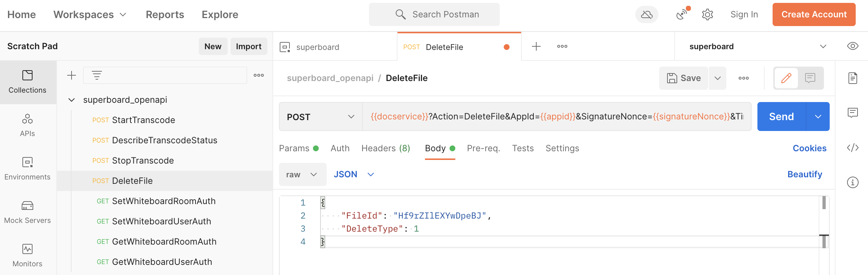The height and width of the screenshot is (275, 868).
Task: Click Sign In link
Action: tap(744, 14)
